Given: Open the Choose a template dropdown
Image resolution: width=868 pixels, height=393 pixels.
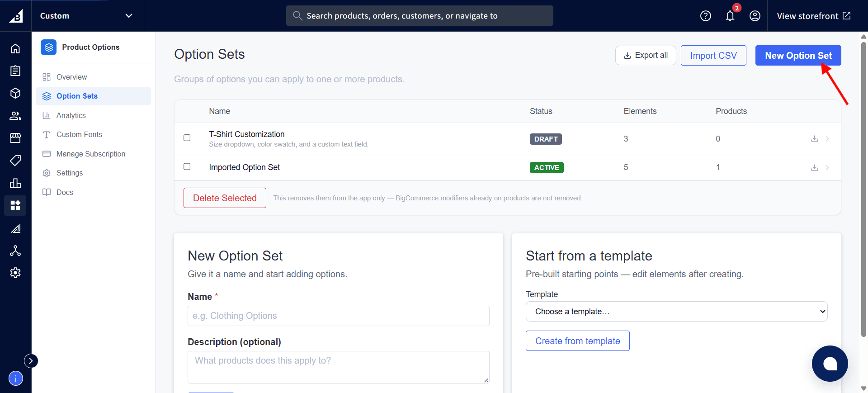Looking at the screenshot, I should 677,312.
